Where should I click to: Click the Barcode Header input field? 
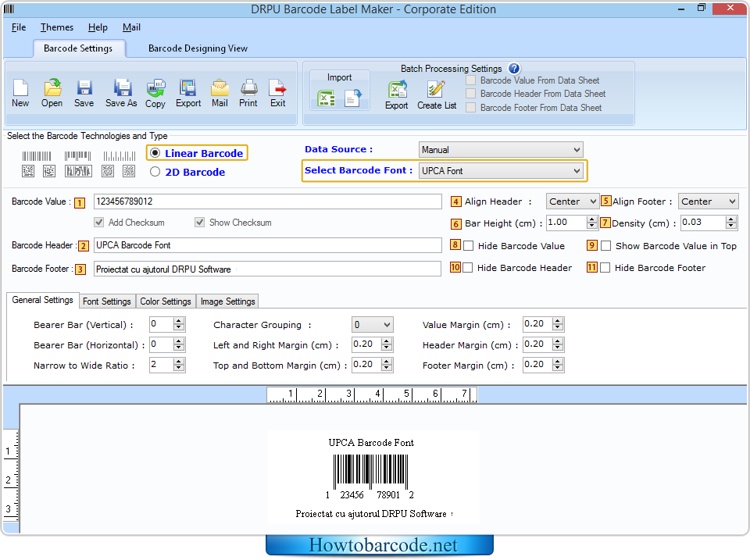pos(268,245)
